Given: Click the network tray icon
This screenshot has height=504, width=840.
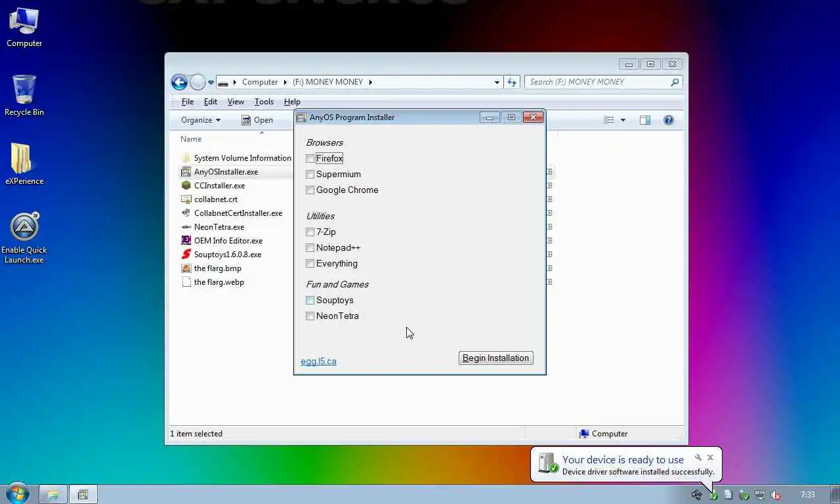Looking at the screenshot, I should coord(760,495).
